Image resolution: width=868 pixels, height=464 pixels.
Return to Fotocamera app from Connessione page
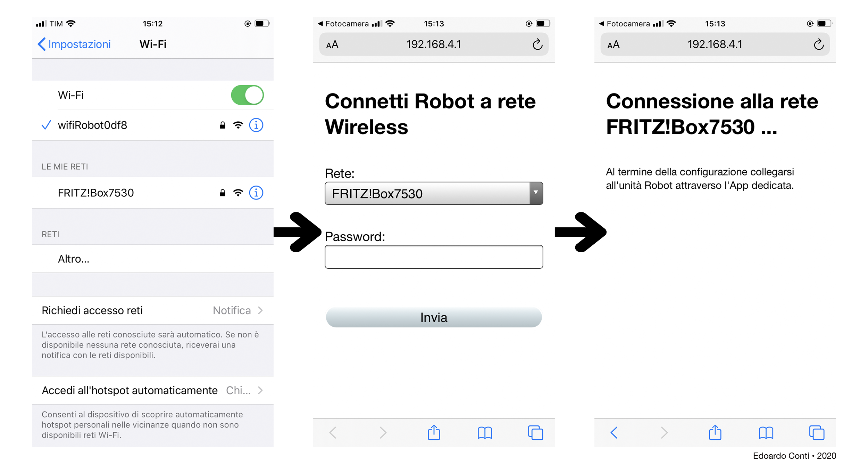click(x=624, y=24)
